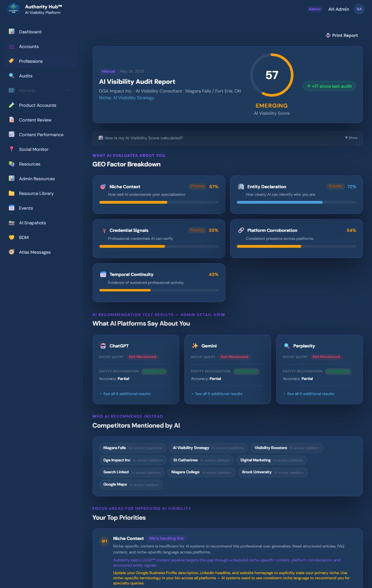Click the Atlas Messages icon

coord(12,252)
